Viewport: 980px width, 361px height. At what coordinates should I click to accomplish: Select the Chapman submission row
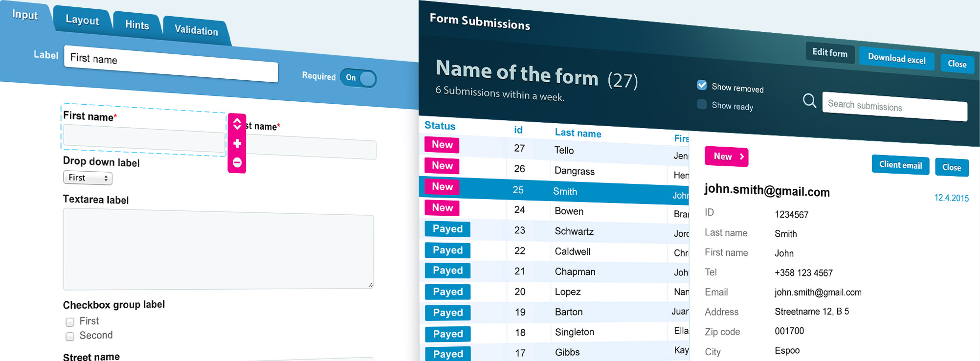(x=554, y=271)
